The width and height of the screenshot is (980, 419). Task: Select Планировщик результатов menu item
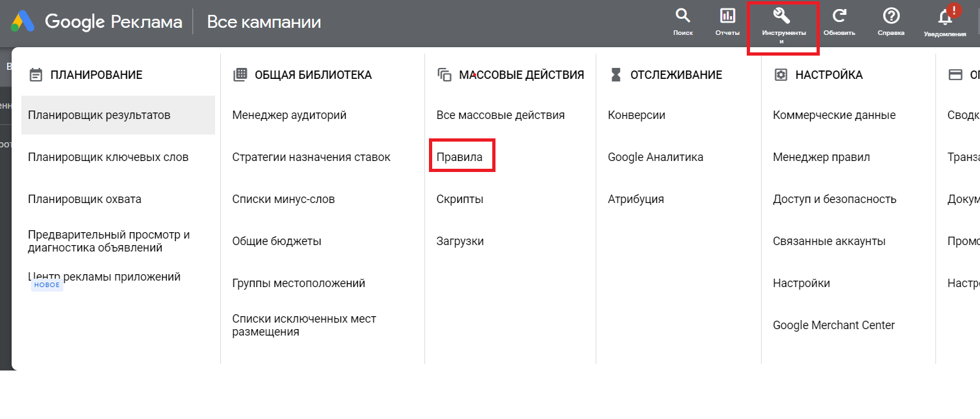118,115
